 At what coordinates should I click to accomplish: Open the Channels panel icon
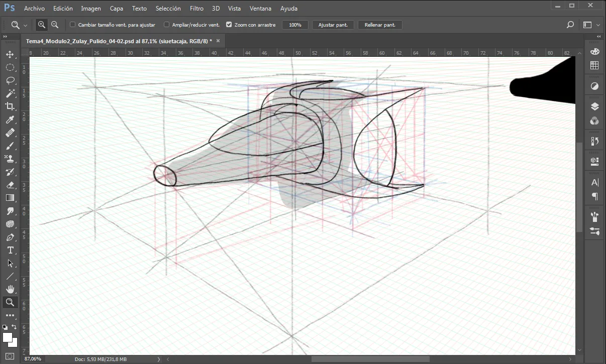pyautogui.click(x=594, y=120)
